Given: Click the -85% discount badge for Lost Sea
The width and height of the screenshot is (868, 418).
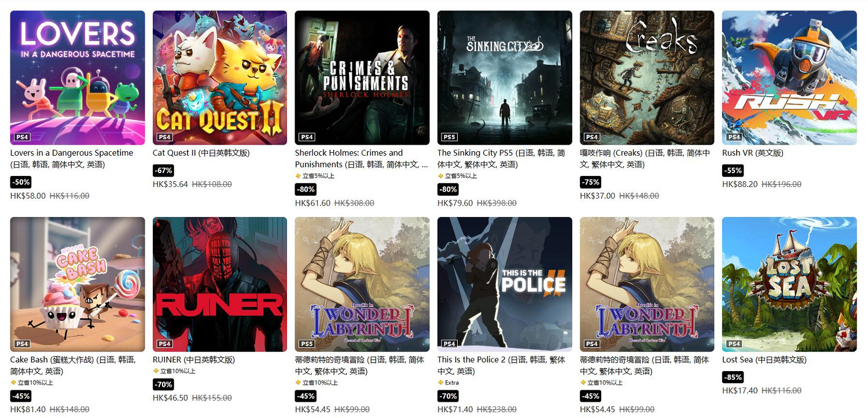Looking at the screenshot, I should [x=733, y=377].
